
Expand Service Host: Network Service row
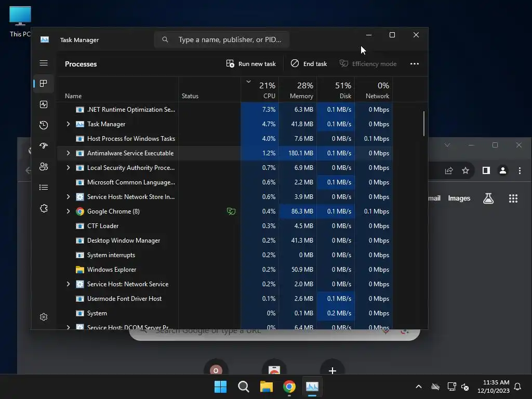pyautogui.click(x=68, y=284)
